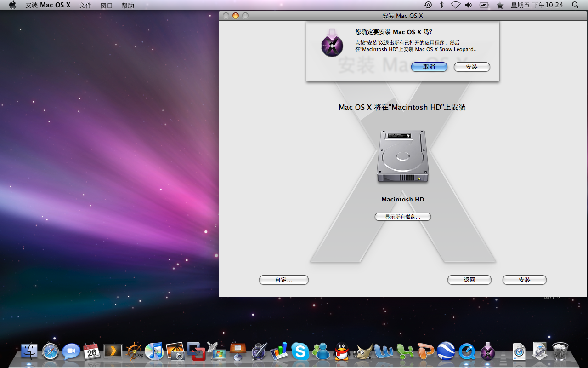The image size is (588, 368).
Task: Open Spotlight search magnifier
Action: pos(575,5)
